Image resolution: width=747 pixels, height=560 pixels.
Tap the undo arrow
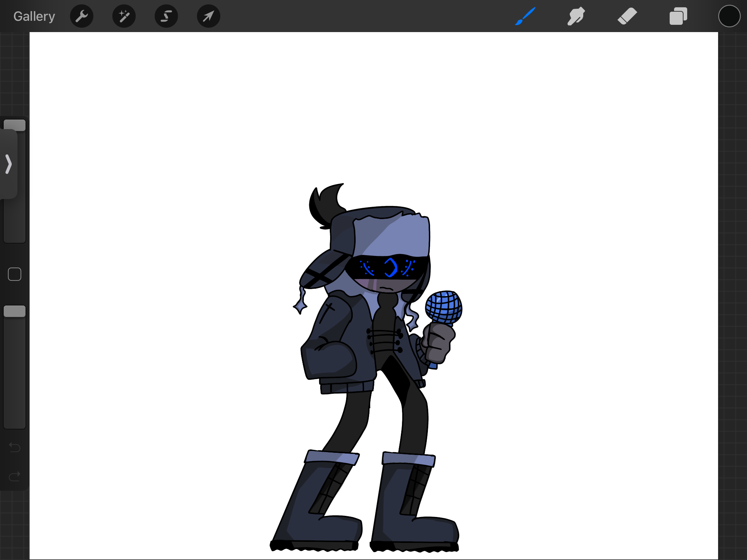15,447
